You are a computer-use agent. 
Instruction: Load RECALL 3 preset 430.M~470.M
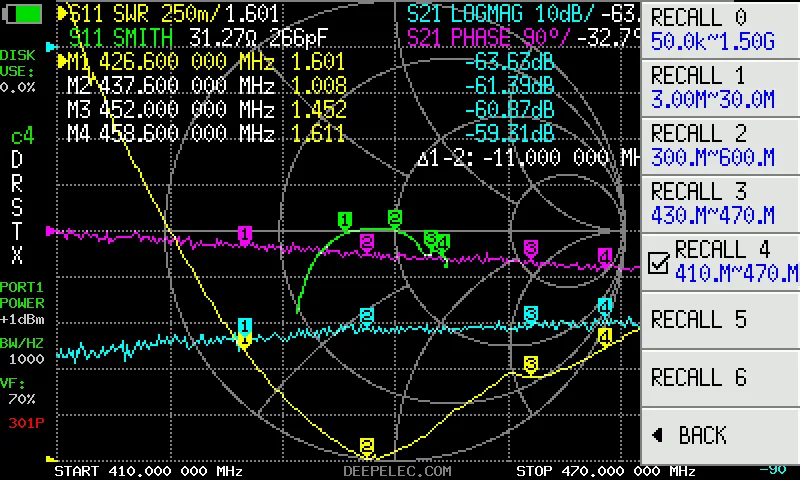720,204
